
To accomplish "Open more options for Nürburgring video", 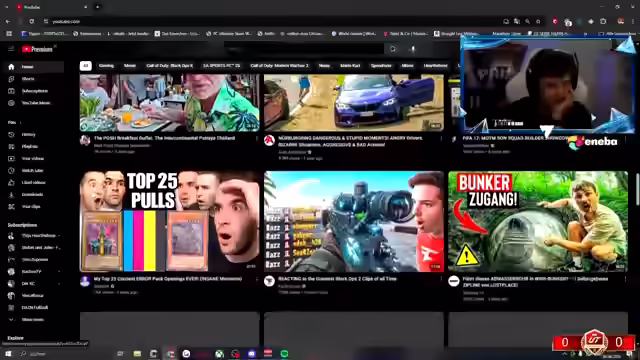I will click(x=441, y=139).
